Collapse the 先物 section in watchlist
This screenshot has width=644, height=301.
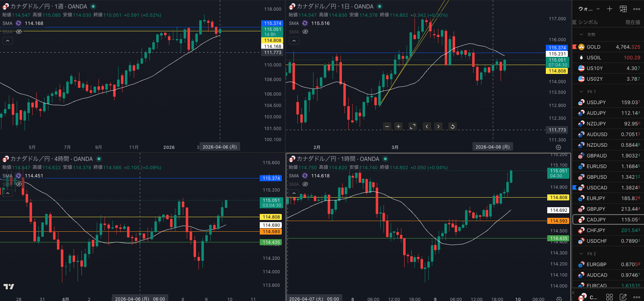581,34
